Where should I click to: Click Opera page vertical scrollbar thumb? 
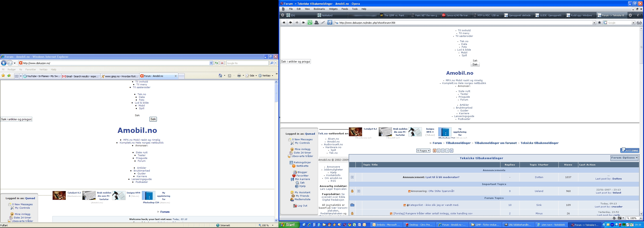641,47
